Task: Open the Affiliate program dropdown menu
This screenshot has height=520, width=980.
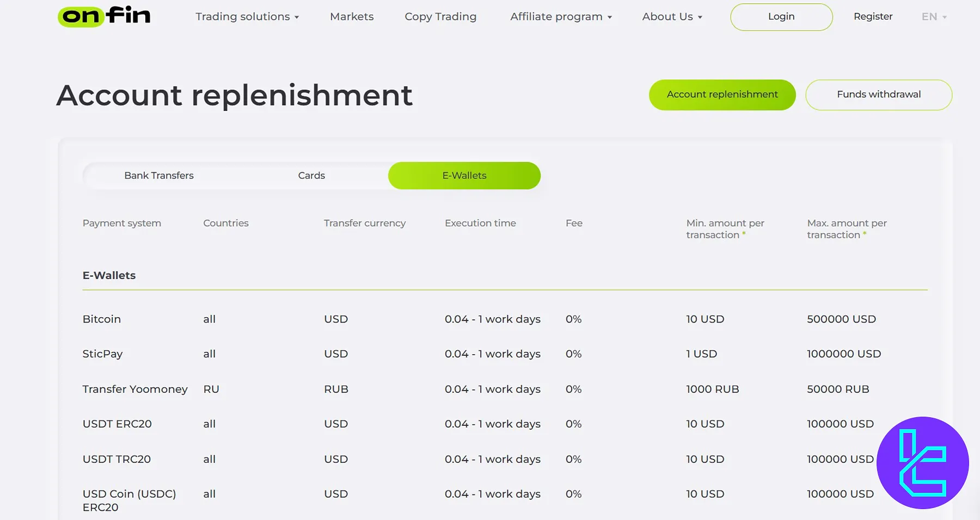Action: click(x=561, y=17)
